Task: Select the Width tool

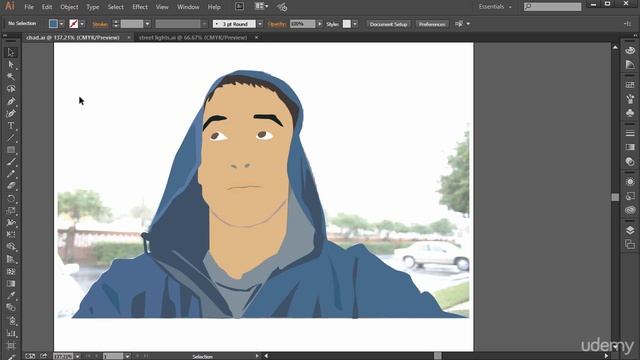Action: click(11, 223)
